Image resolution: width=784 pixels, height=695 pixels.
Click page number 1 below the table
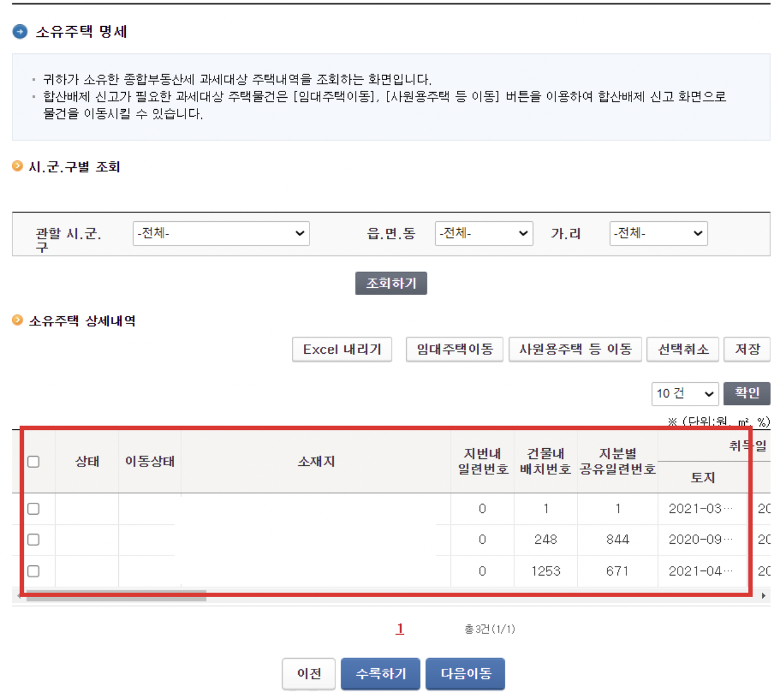pos(400,629)
